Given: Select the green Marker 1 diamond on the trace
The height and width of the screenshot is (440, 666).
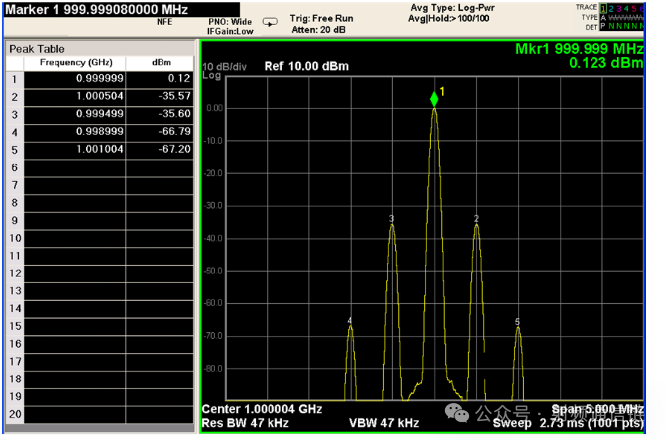Looking at the screenshot, I should (434, 99).
